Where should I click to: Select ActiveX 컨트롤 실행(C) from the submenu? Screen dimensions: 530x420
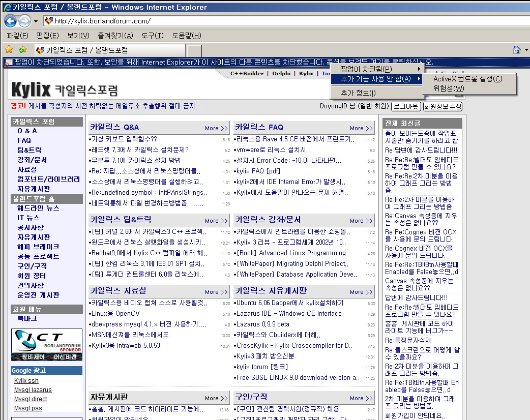467,79
